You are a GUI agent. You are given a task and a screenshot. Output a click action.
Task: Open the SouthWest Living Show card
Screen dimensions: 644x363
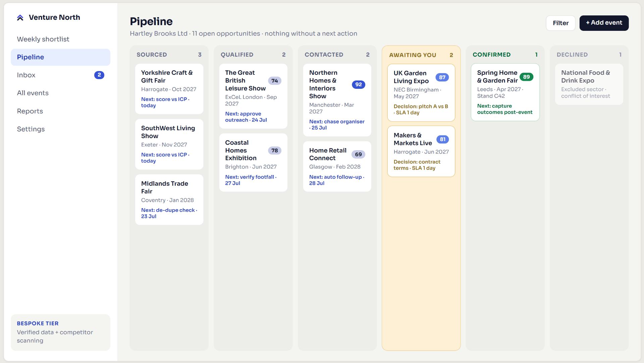(169, 144)
